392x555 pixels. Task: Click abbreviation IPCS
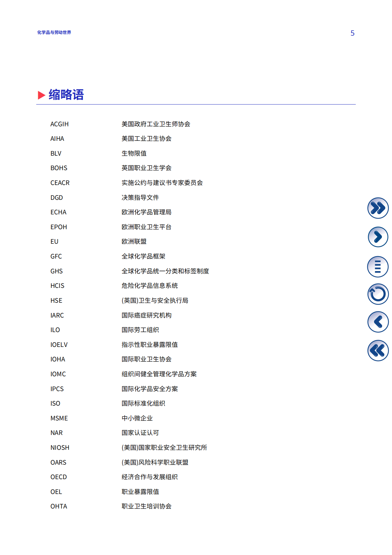click(57, 389)
